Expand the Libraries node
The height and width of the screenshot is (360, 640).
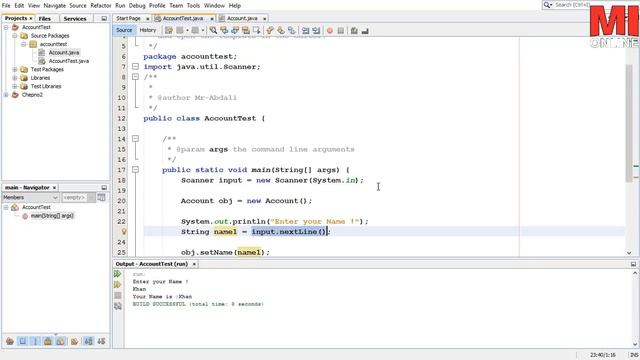click(x=15, y=78)
